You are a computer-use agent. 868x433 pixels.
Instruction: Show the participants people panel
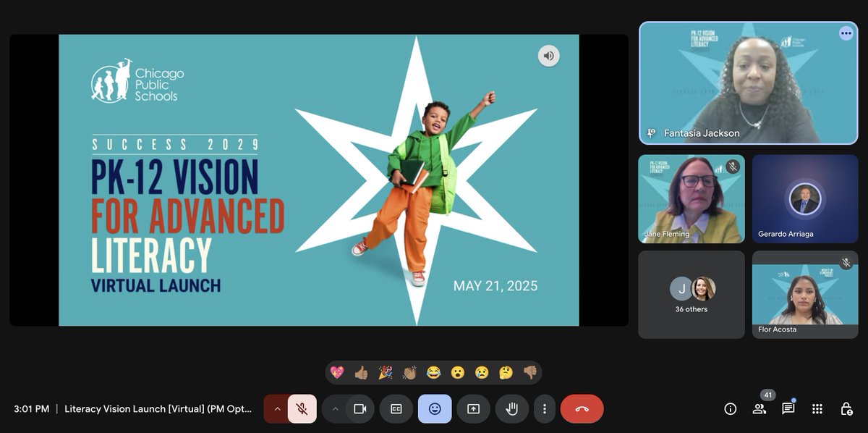[x=759, y=409]
